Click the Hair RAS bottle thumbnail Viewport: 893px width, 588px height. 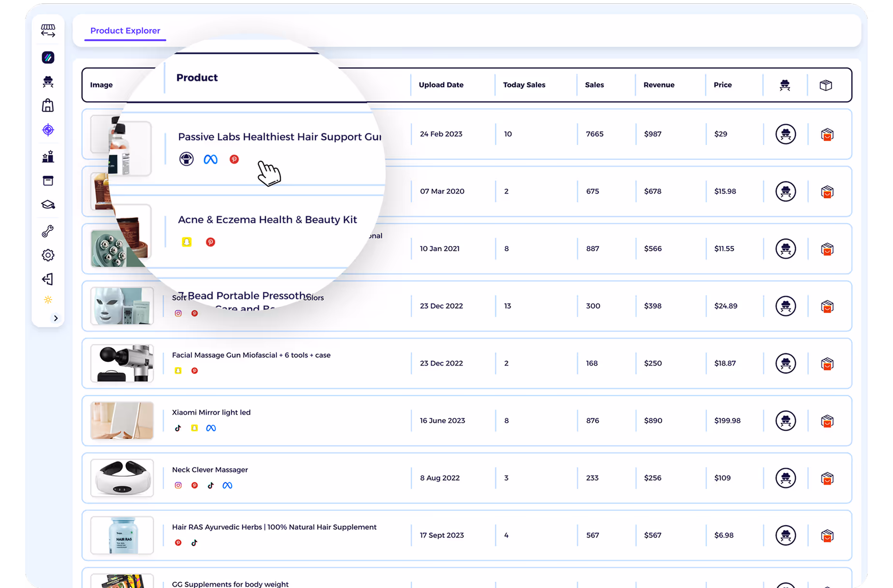click(x=122, y=535)
